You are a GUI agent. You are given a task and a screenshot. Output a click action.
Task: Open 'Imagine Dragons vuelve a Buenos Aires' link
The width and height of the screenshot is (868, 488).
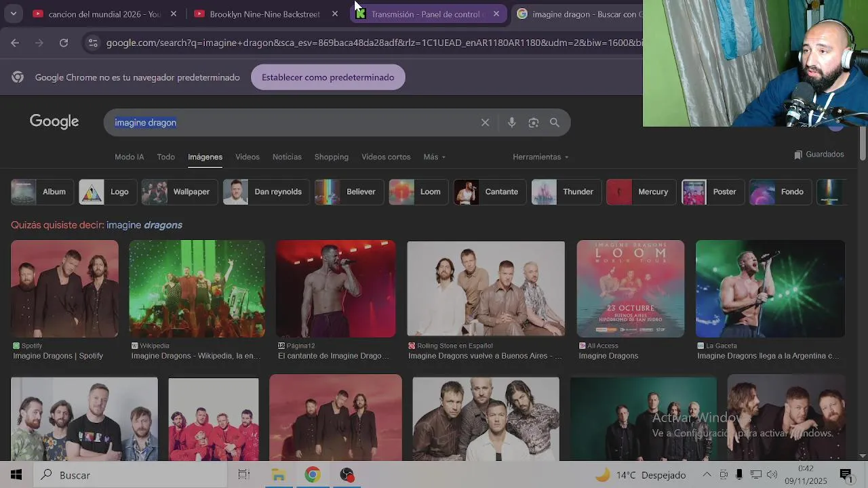(486, 356)
